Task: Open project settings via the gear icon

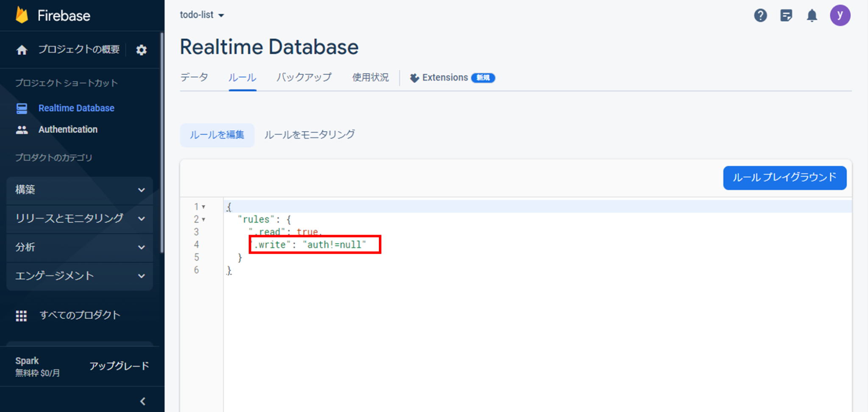Action: [141, 50]
